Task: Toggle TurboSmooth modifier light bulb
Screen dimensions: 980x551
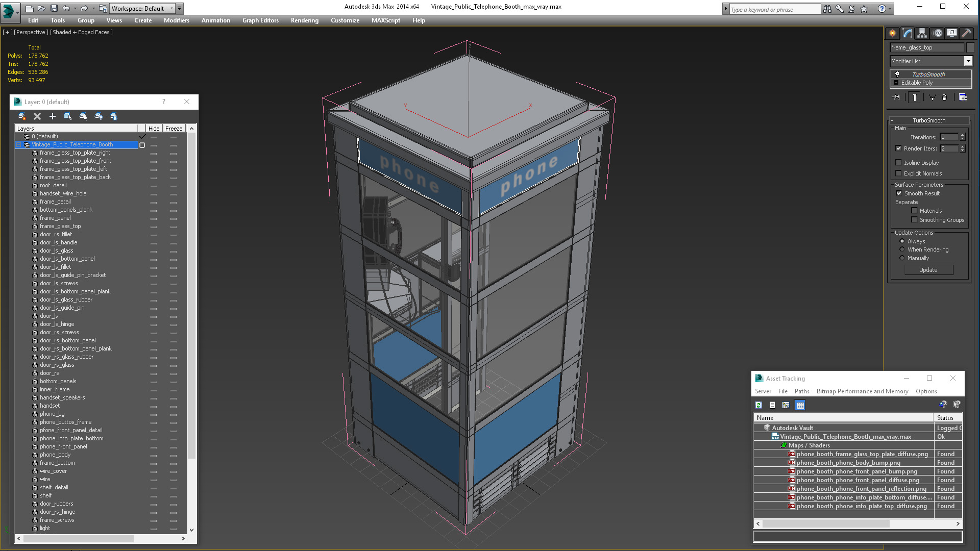Action: tap(897, 74)
